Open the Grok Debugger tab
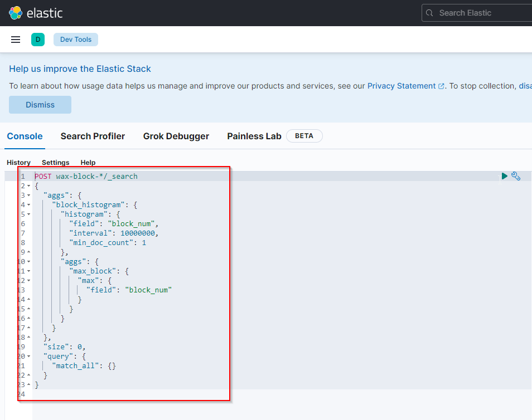The height and width of the screenshot is (420, 532). coord(176,136)
